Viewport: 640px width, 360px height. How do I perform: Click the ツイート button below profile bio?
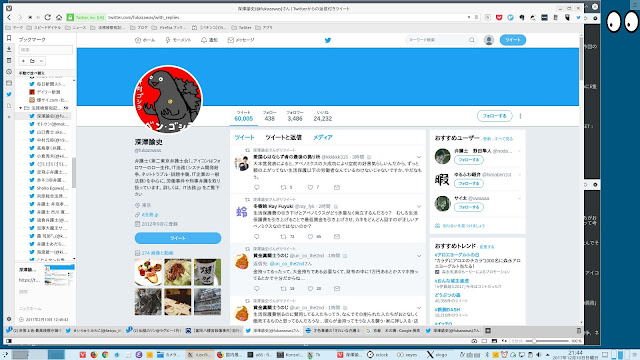pyautogui.click(x=178, y=238)
